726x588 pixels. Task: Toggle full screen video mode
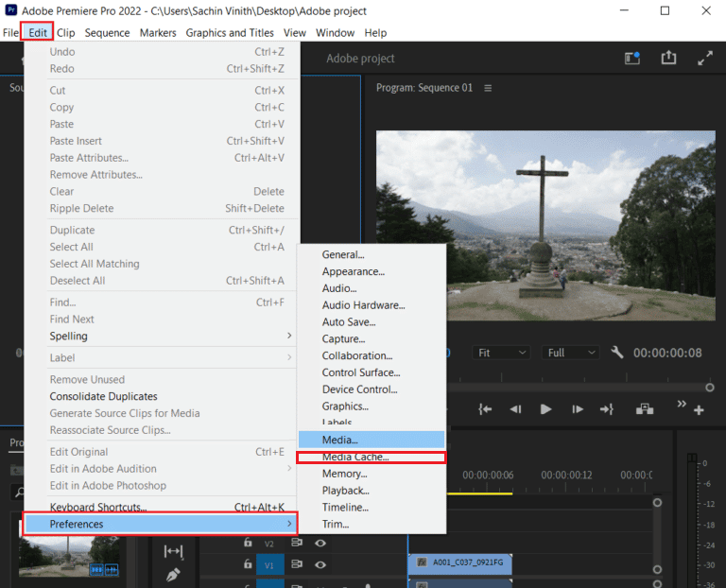pos(704,58)
